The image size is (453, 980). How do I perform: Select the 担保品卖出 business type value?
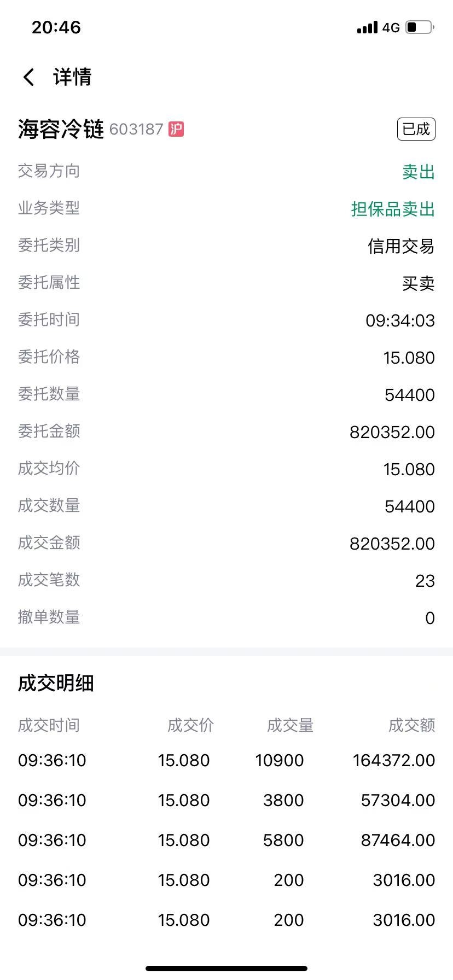tap(393, 209)
